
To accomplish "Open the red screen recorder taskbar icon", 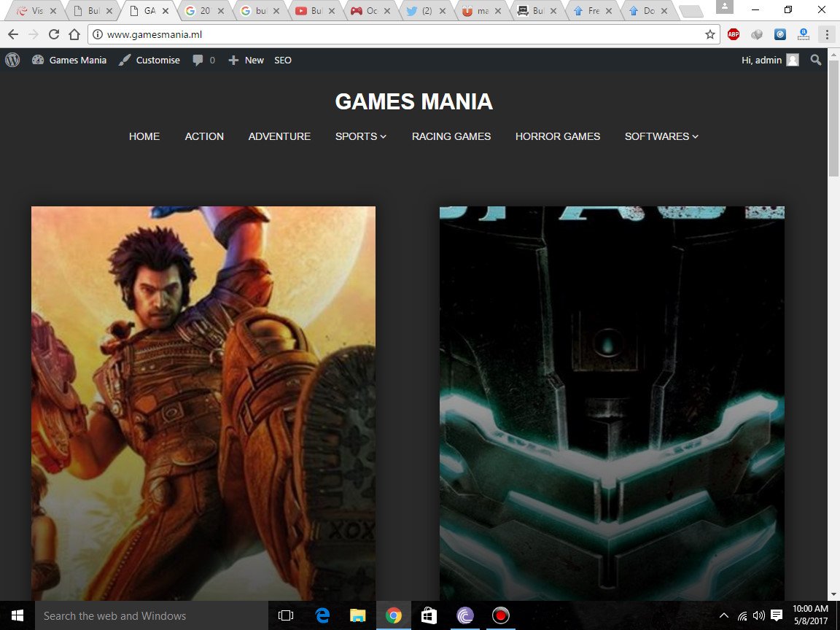I will (501, 615).
